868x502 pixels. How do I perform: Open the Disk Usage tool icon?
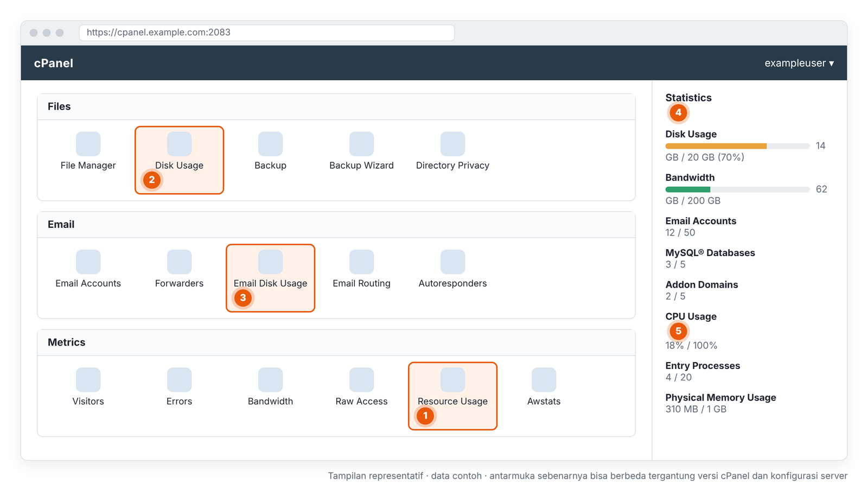pos(179,144)
